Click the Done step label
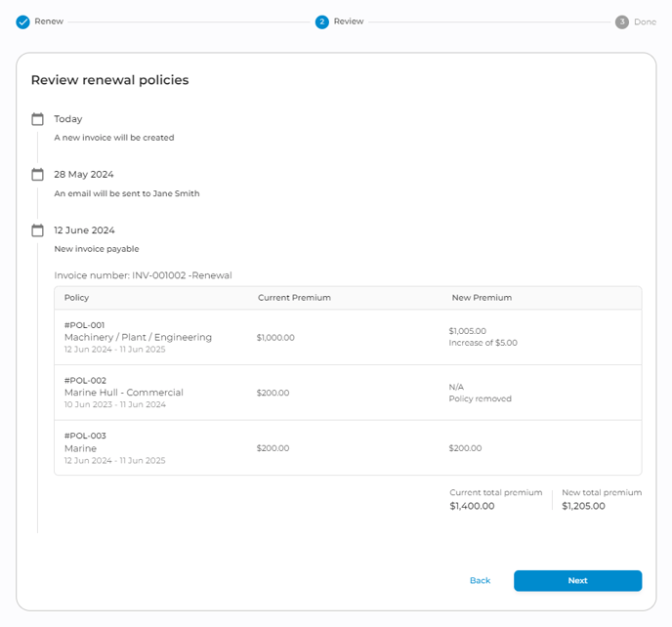This screenshot has height=627, width=672. coord(645,21)
